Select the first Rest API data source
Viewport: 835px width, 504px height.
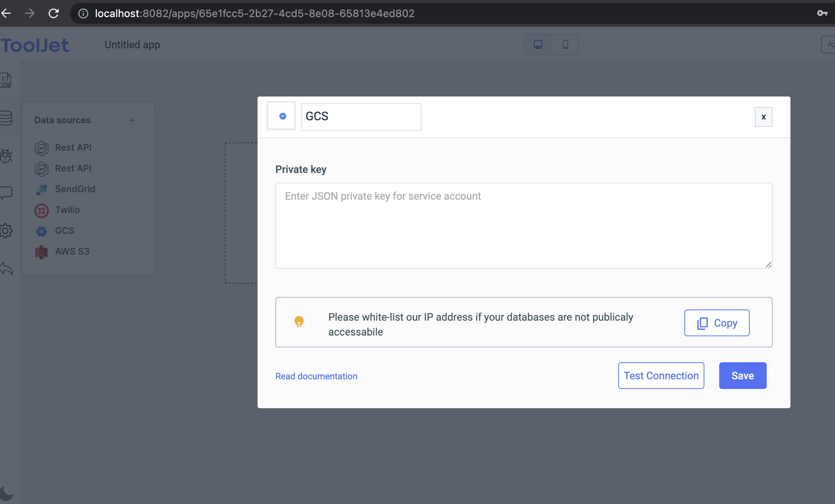[73, 147]
